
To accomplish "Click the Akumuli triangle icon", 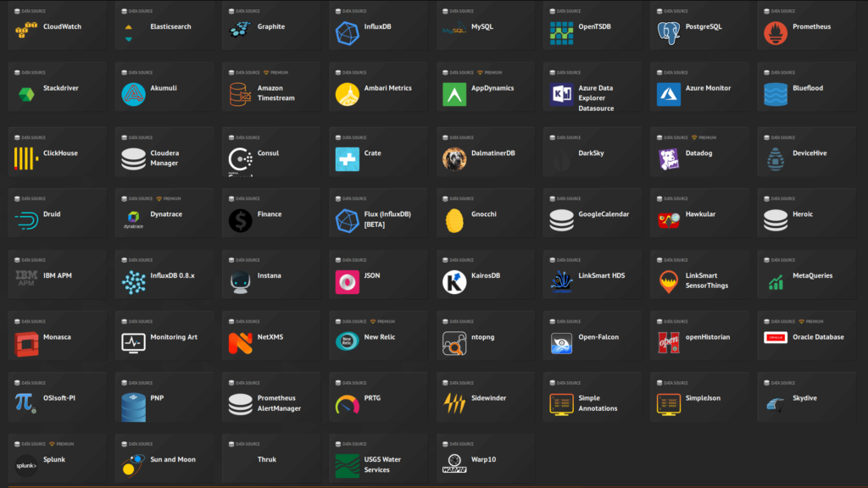I will tap(133, 95).
